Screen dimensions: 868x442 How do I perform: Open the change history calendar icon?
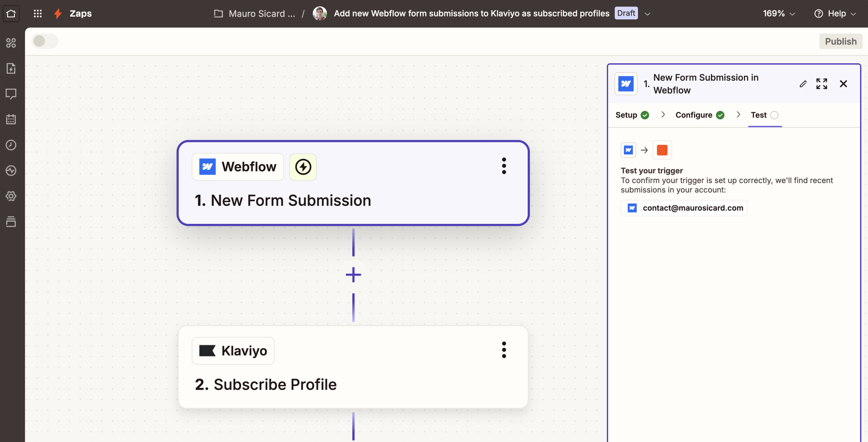(11, 119)
